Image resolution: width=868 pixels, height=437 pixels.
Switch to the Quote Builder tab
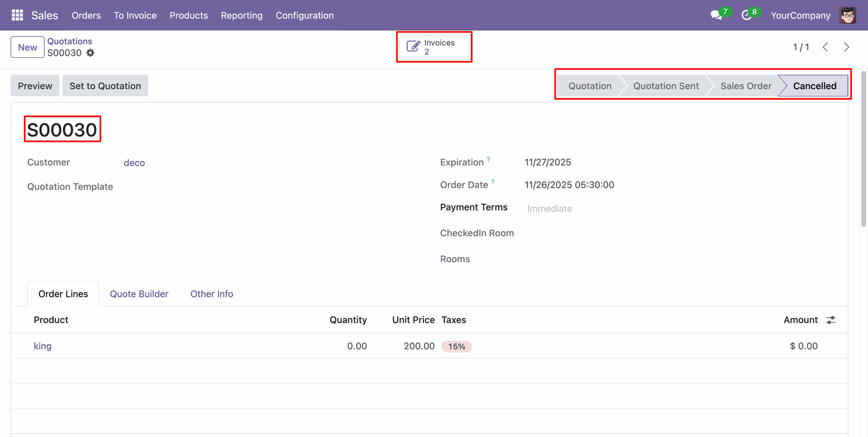[x=139, y=294]
